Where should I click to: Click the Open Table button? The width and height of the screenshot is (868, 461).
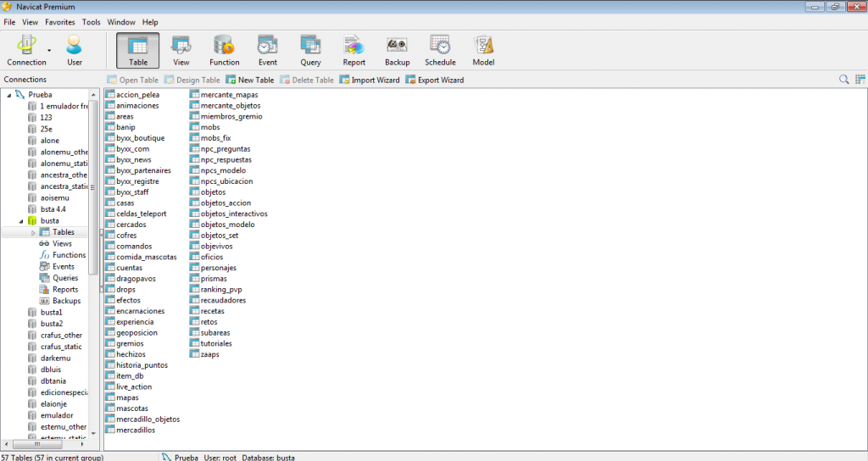pos(133,80)
